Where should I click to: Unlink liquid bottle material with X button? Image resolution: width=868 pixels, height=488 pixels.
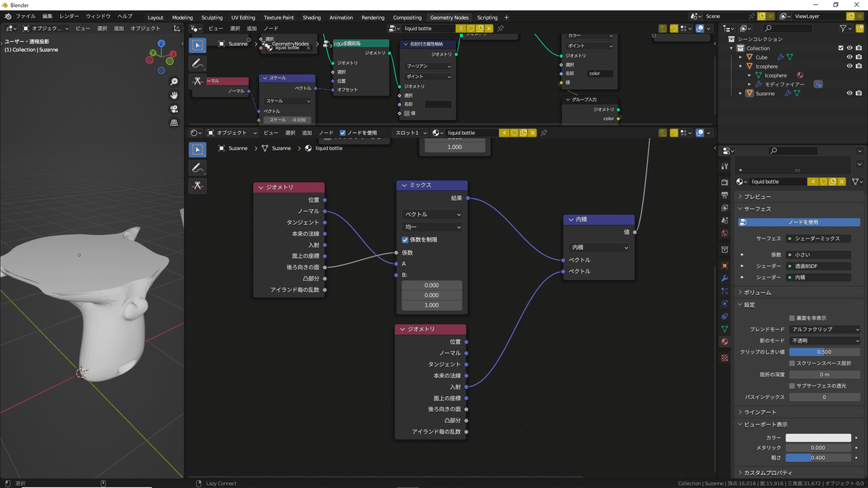pyautogui.click(x=842, y=182)
